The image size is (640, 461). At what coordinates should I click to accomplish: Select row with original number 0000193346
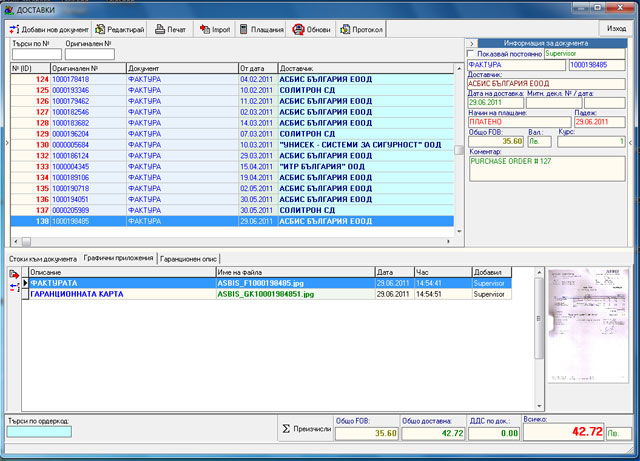[x=232, y=90]
